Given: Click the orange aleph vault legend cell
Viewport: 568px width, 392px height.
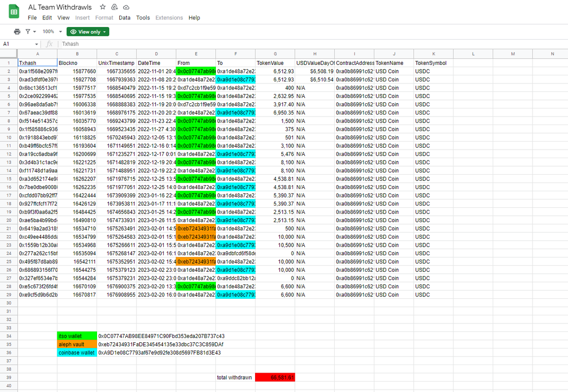Looking at the screenshot, I should coord(77,344).
